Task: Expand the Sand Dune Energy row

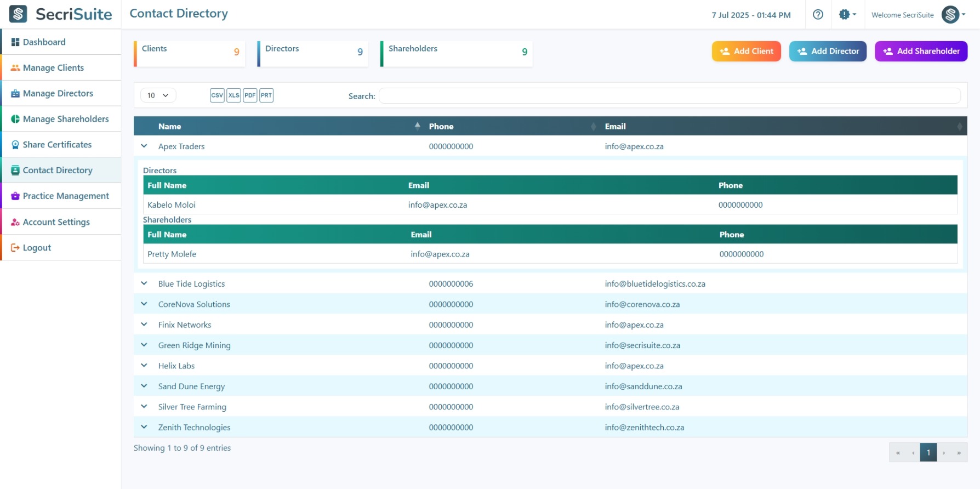Action: [144, 386]
